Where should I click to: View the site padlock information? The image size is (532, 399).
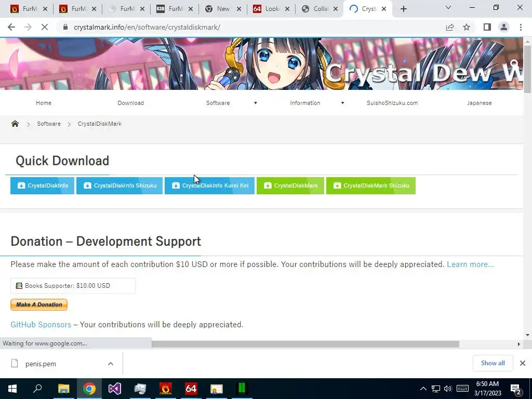[65, 27]
